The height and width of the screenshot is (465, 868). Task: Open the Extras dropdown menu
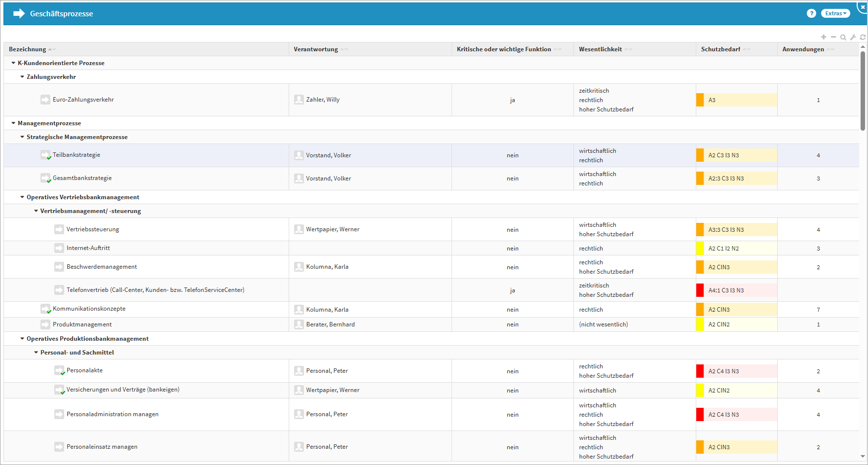(835, 13)
